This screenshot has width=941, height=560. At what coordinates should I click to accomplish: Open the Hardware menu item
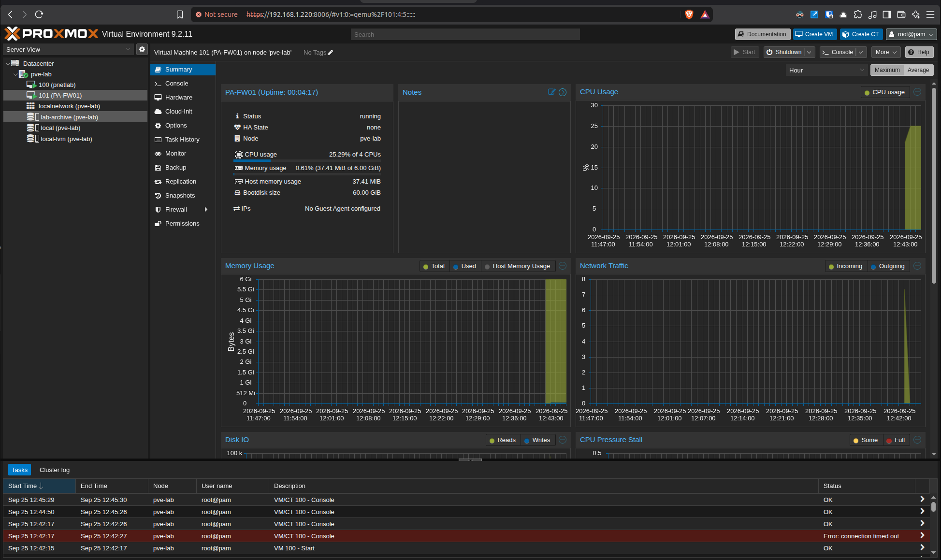(x=183, y=98)
